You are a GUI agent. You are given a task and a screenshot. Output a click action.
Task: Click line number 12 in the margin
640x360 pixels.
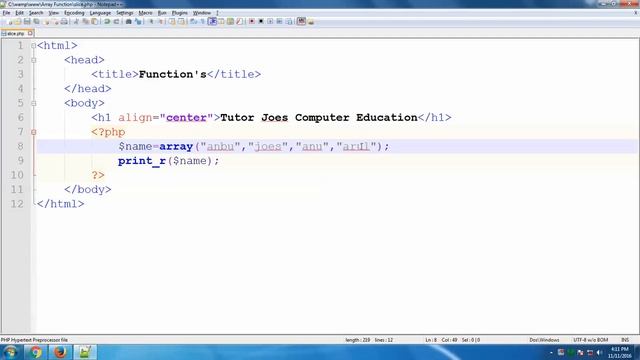tap(17, 204)
